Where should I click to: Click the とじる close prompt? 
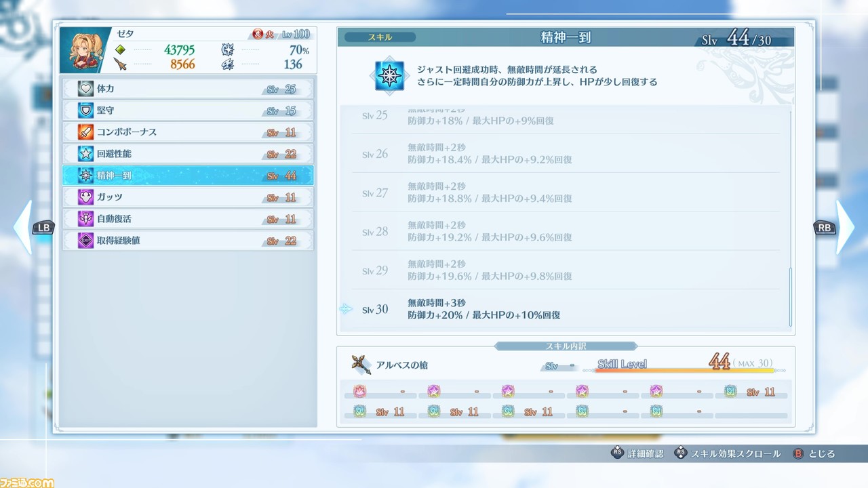click(x=814, y=453)
